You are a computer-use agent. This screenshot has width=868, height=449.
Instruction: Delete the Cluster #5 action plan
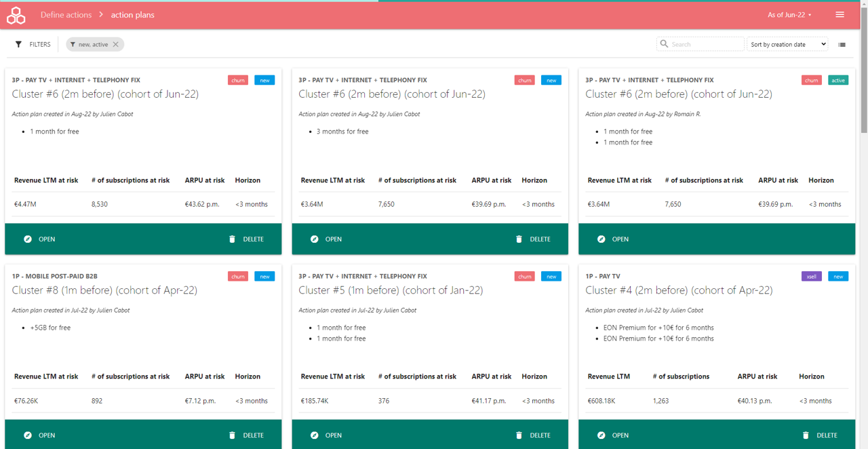(x=533, y=435)
